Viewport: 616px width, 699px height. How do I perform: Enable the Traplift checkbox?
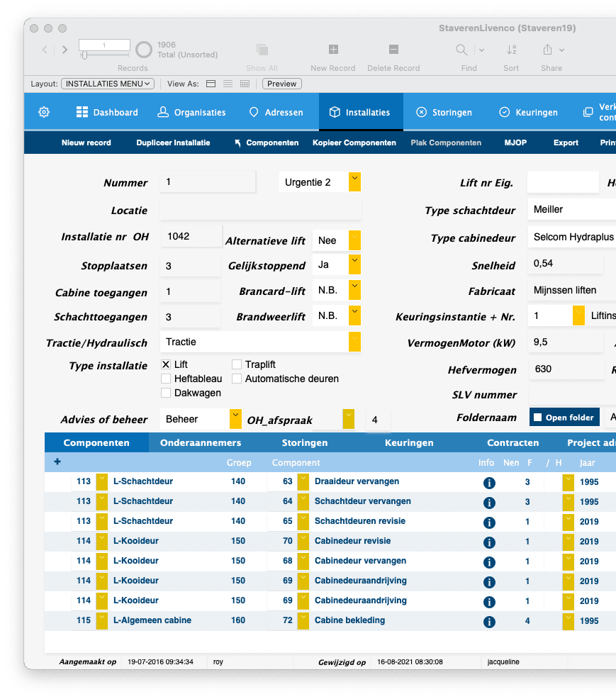click(x=237, y=364)
